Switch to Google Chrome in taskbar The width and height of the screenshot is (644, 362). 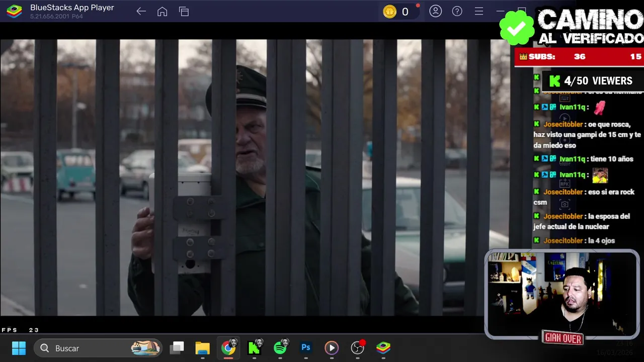pos(228,347)
